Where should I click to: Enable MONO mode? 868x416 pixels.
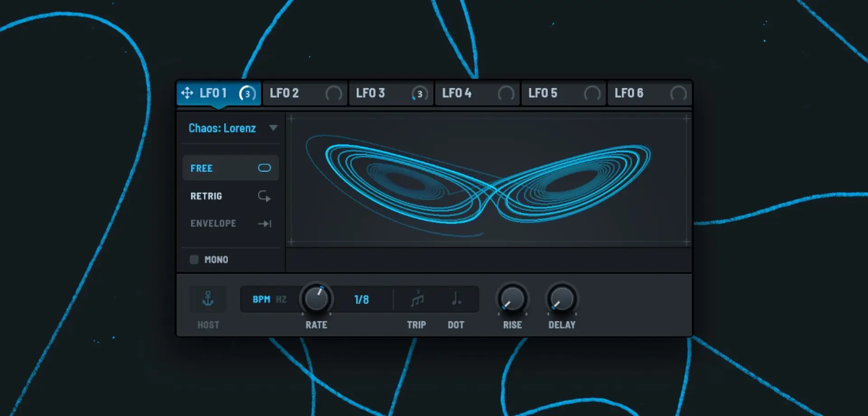[x=194, y=260]
